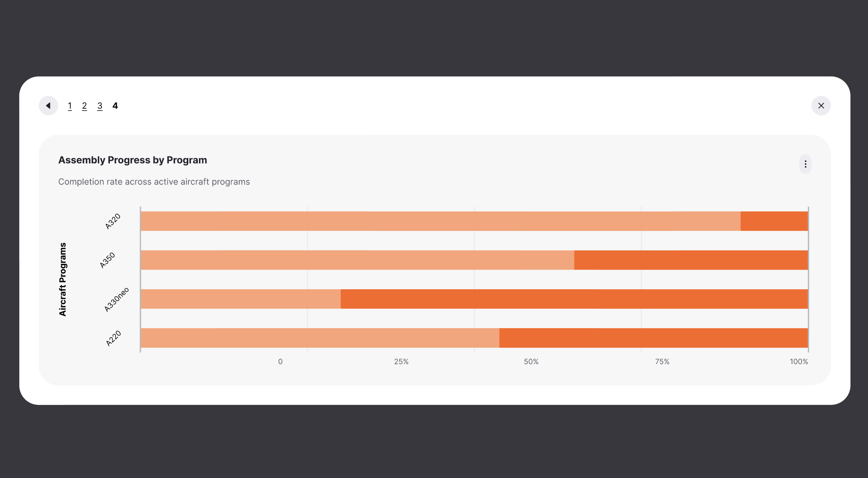Pick the A220 remaining dark bar segment

653,338
